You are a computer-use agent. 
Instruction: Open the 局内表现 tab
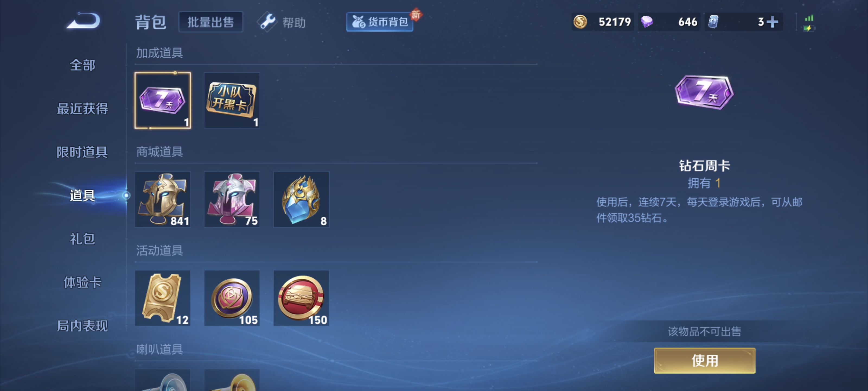[82, 326]
